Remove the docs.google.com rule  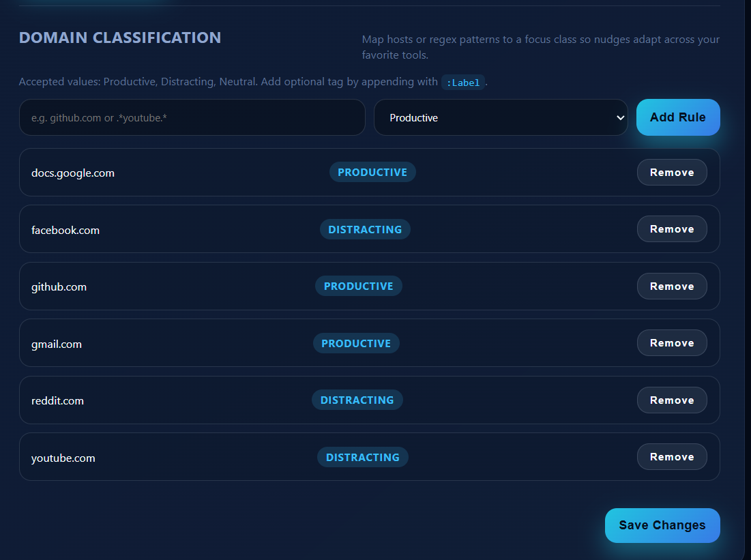(671, 173)
